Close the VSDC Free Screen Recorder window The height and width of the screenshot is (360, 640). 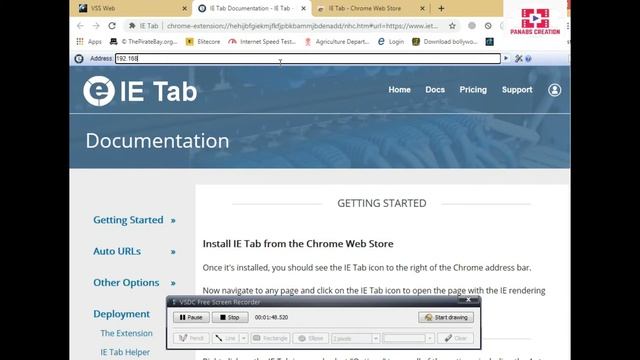[x=469, y=300]
